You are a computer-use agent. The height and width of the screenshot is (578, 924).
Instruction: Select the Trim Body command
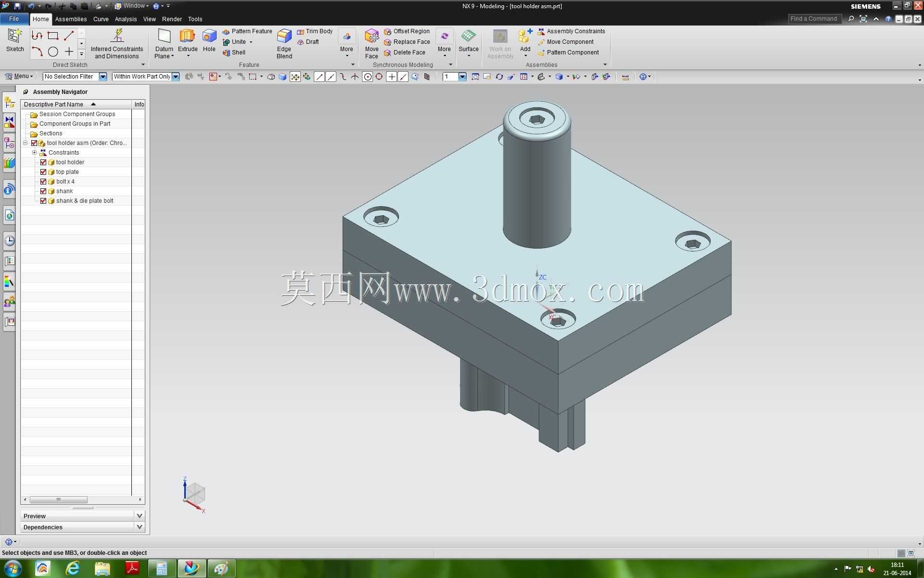coord(315,31)
